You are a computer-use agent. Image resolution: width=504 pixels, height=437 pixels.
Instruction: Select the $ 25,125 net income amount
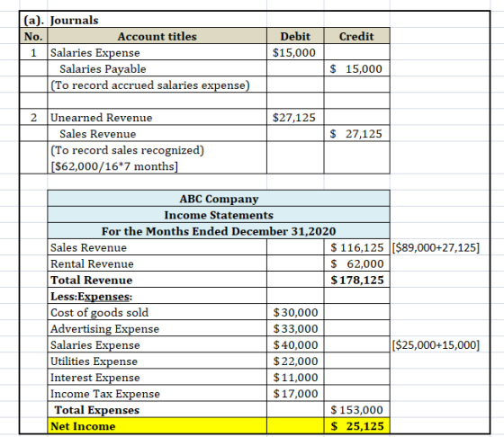tap(356, 426)
